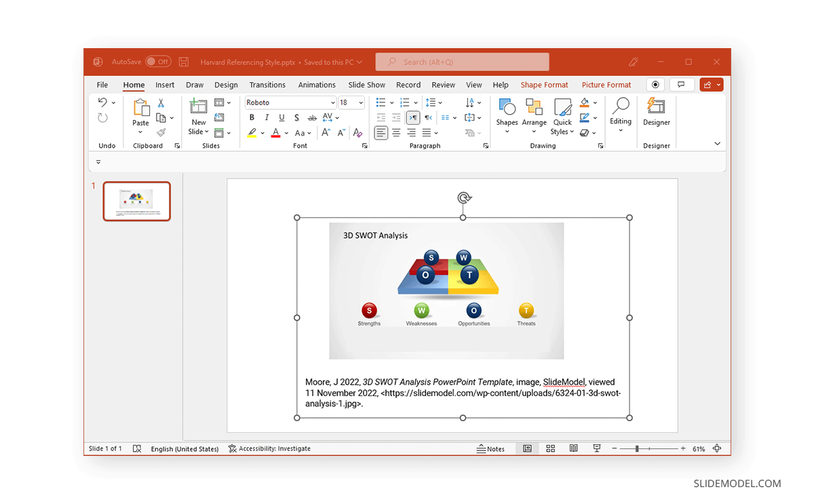The width and height of the screenshot is (814, 504).
Task: Turn off AutoSave
Action: pos(158,61)
